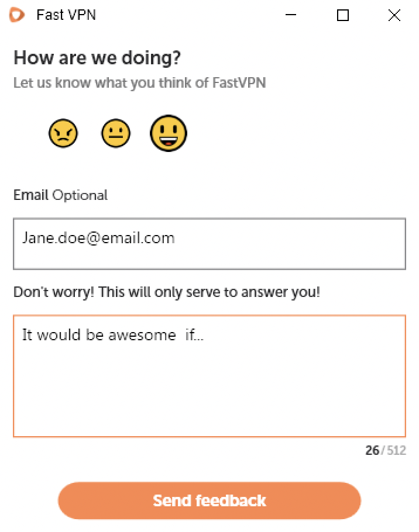Pick the happy smiling emoji rating

(x=169, y=133)
